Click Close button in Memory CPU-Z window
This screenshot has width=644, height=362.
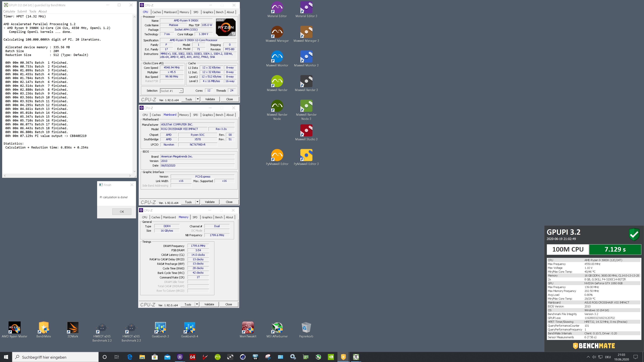(228, 304)
